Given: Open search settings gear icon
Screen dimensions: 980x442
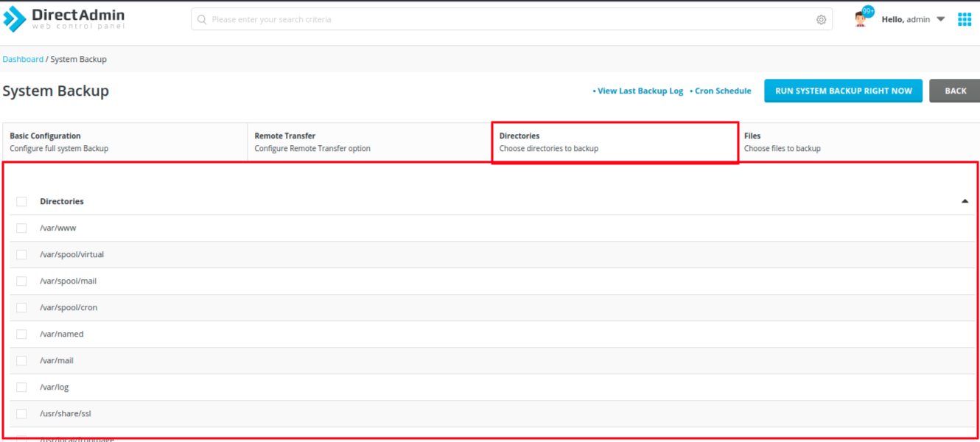Looking at the screenshot, I should tap(821, 20).
